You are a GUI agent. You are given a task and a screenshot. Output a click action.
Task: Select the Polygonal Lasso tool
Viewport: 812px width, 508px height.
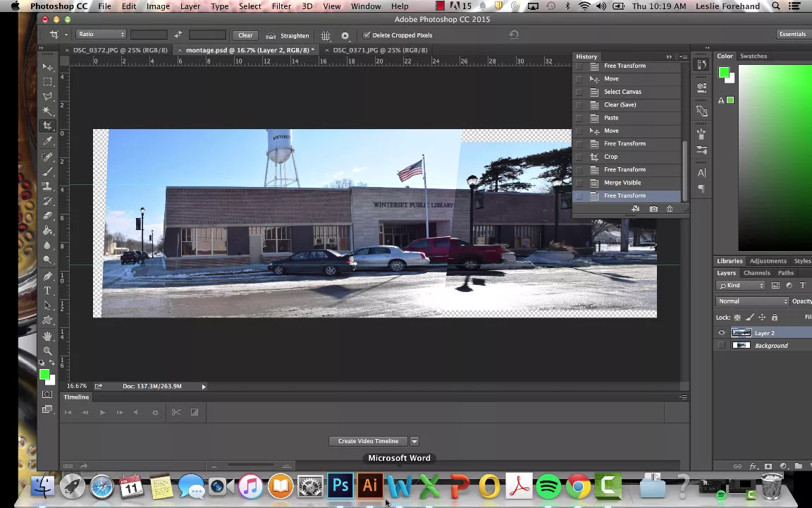(47, 97)
